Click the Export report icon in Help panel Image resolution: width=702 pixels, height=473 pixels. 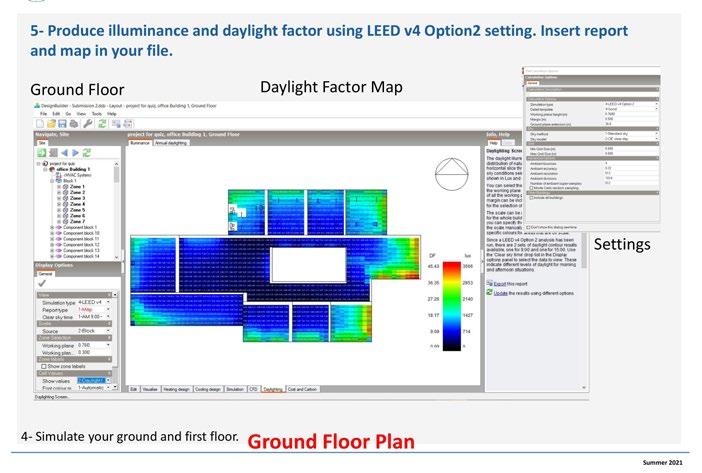pos(489,284)
